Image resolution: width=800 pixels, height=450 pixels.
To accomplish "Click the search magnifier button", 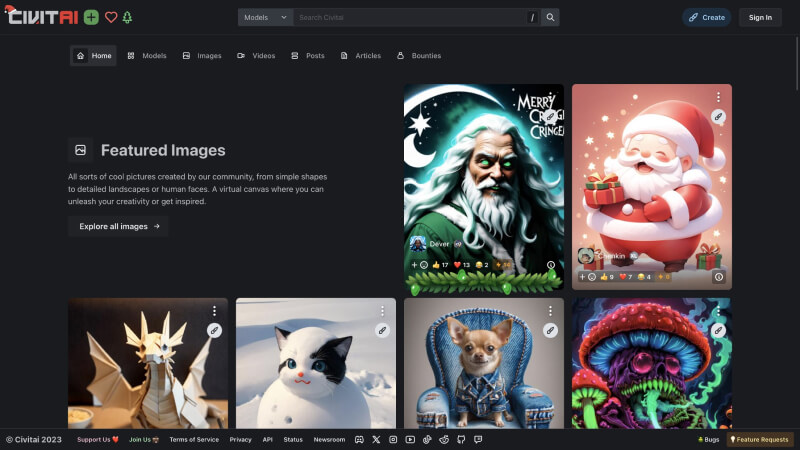I will (x=550, y=17).
